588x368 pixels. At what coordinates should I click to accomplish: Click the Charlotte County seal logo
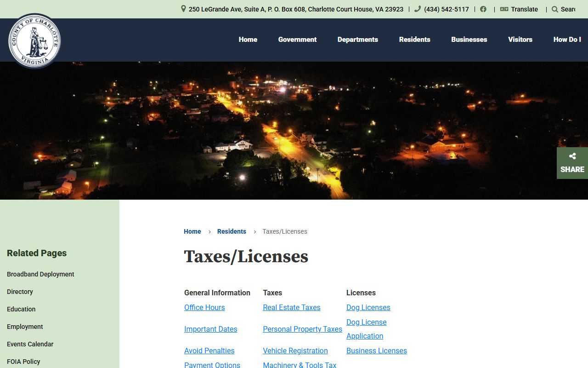coord(34,41)
